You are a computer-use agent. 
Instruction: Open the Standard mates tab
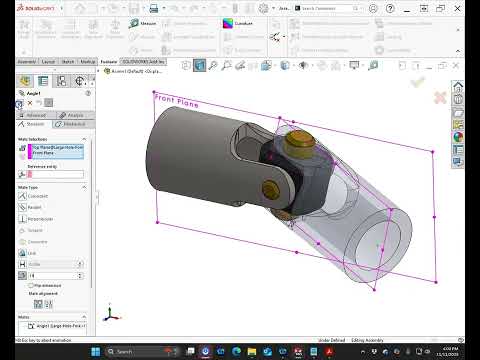pyautogui.click(x=34, y=124)
